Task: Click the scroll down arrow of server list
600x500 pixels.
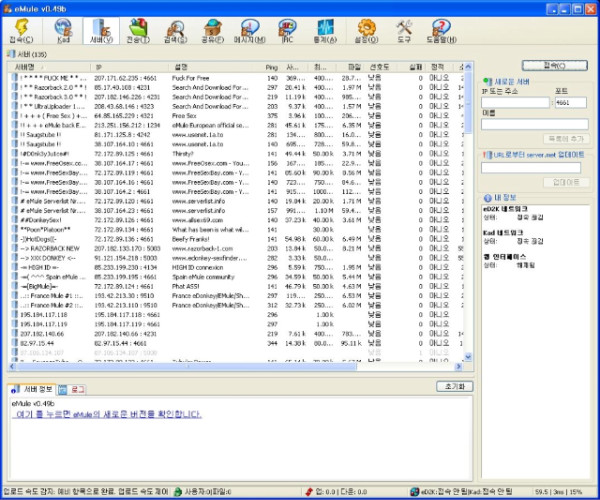Action: pos(468,357)
